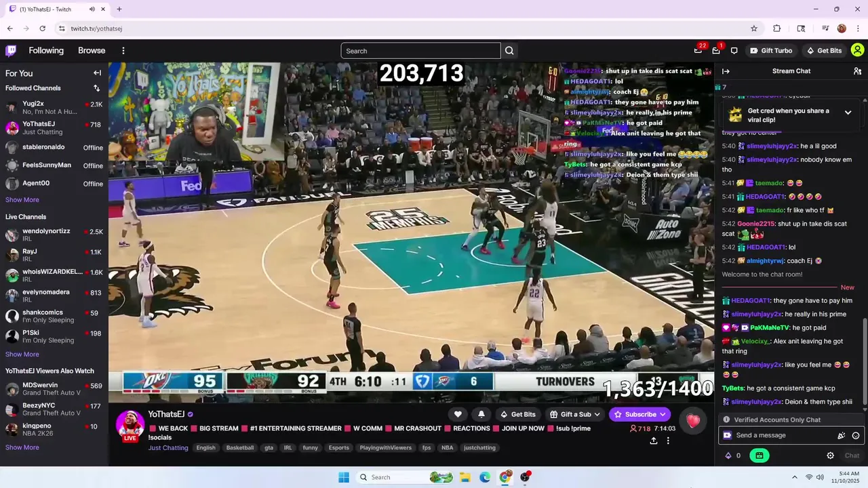Click the red heart bubble by the viewer count
The height and width of the screenshot is (488, 868).
(693, 421)
